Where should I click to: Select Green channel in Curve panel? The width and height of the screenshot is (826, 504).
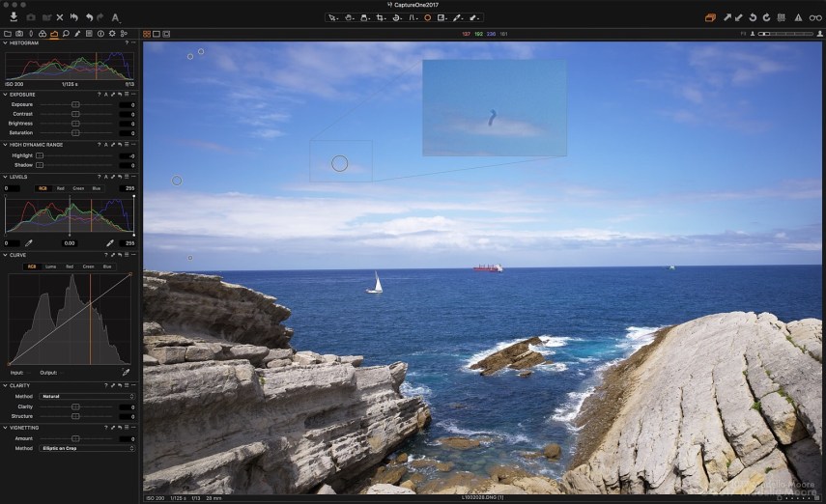(88, 266)
